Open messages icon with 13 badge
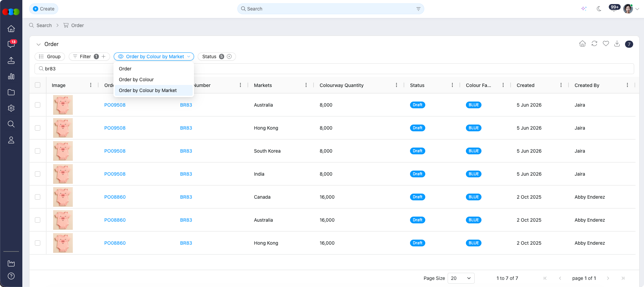644x287 pixels. coord(11,44)
